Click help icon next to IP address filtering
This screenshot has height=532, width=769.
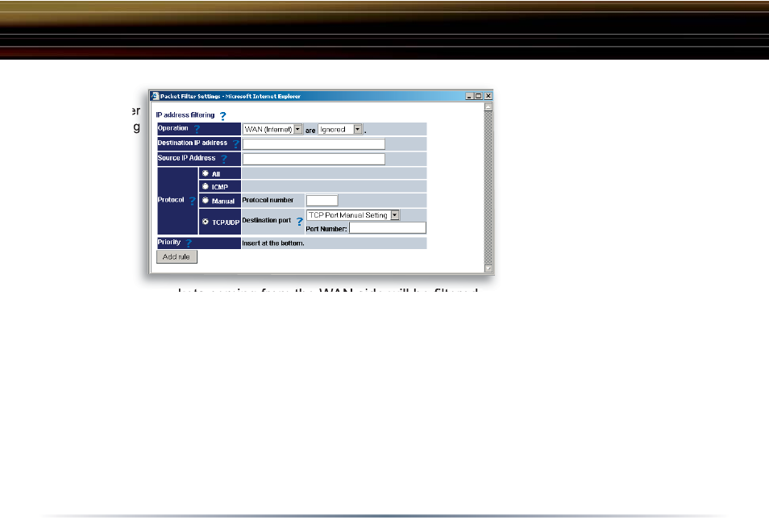pyautogui.click(x=222, y=116)
